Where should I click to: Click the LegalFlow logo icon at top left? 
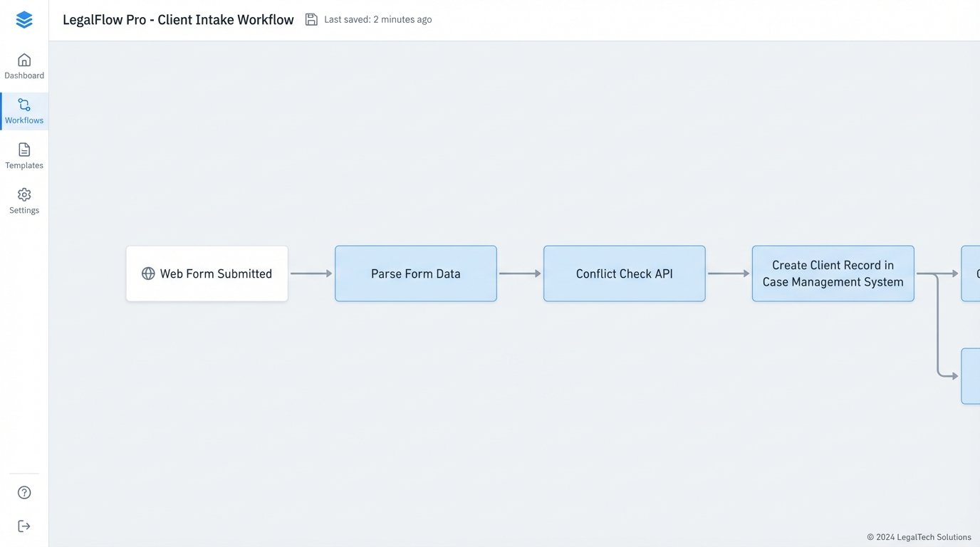click(24, 19)
